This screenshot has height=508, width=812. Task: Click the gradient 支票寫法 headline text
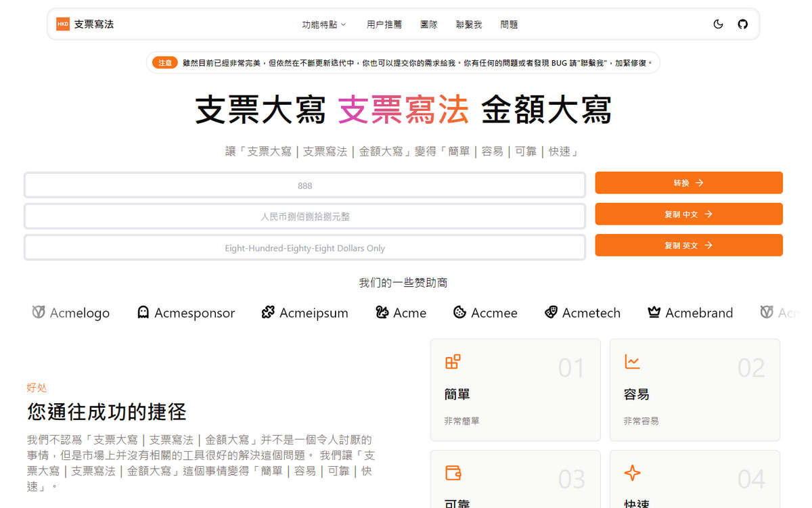[403, 110]
